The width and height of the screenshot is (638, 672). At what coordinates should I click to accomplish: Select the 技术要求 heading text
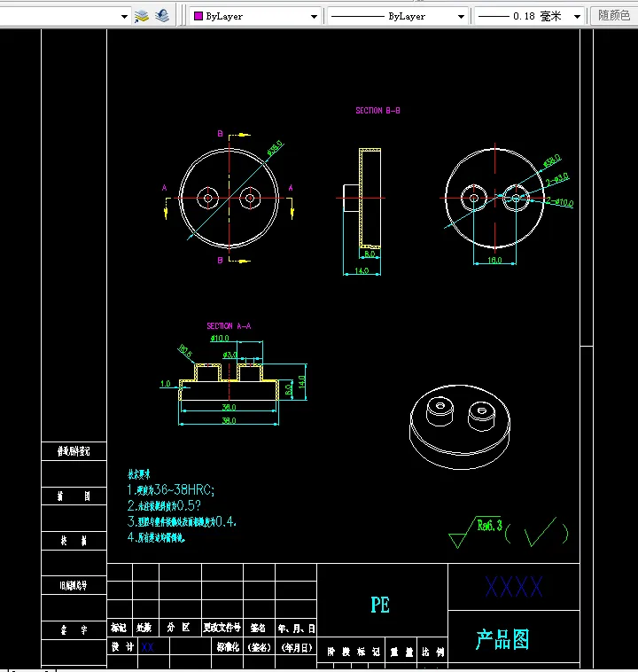(139, 474)
